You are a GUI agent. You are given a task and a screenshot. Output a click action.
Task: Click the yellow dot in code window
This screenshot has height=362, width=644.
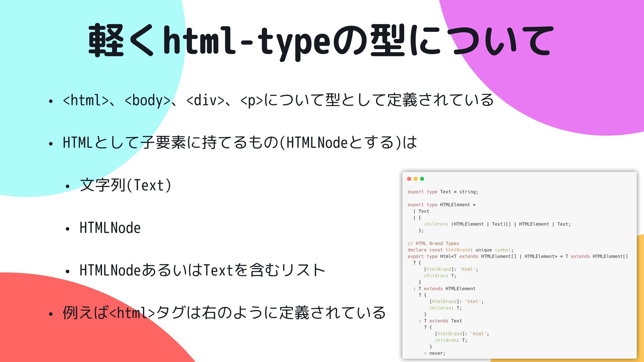(416, 179)
